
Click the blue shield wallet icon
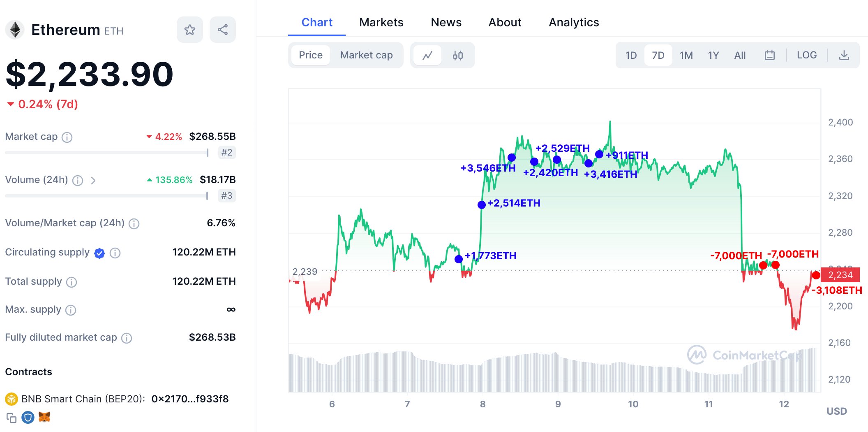point(28,418)
